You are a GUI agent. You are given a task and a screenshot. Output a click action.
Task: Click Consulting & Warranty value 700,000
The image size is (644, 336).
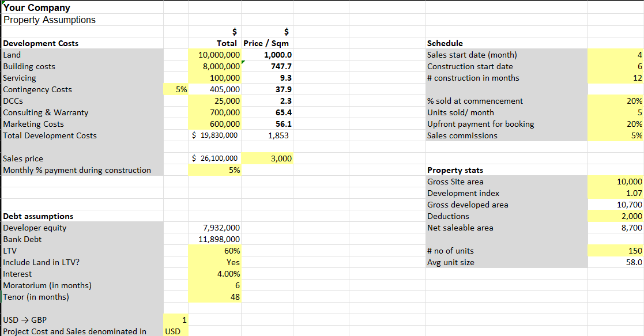215,112
